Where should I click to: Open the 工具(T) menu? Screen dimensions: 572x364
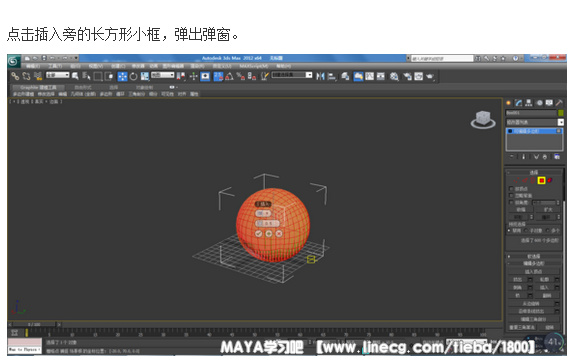pyautogui.click(x=55, y=66)
